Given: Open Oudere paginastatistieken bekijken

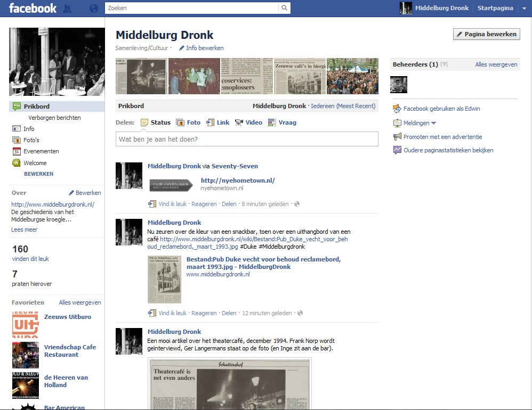Looking at the screenshot, I should coord(448,150).
